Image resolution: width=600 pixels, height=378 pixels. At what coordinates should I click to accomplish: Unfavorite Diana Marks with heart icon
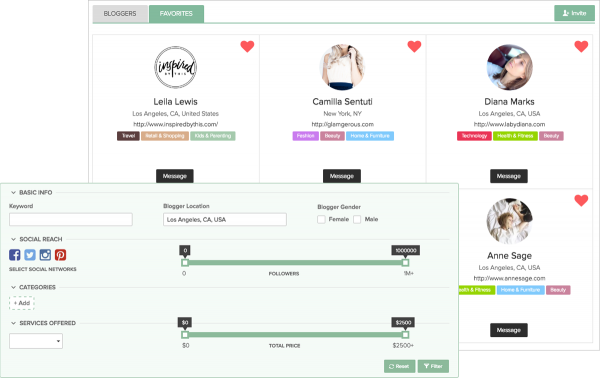point(581,46)
